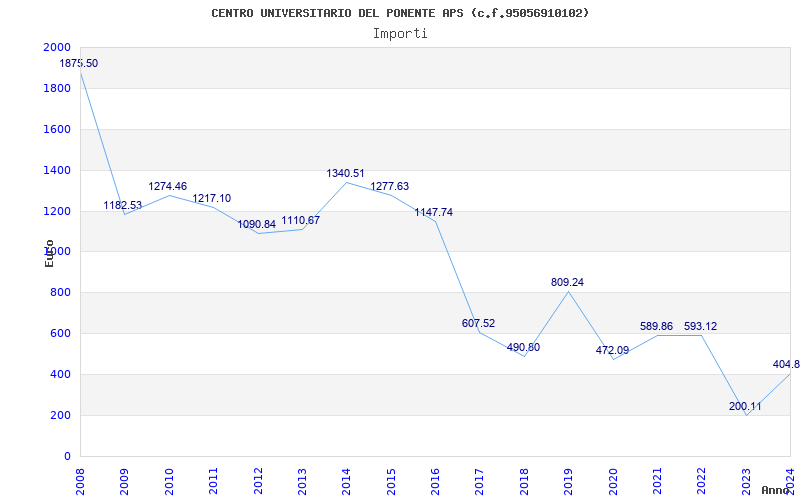
Task: Click year 2021 on the x-axis
Action: coord(657,481)
